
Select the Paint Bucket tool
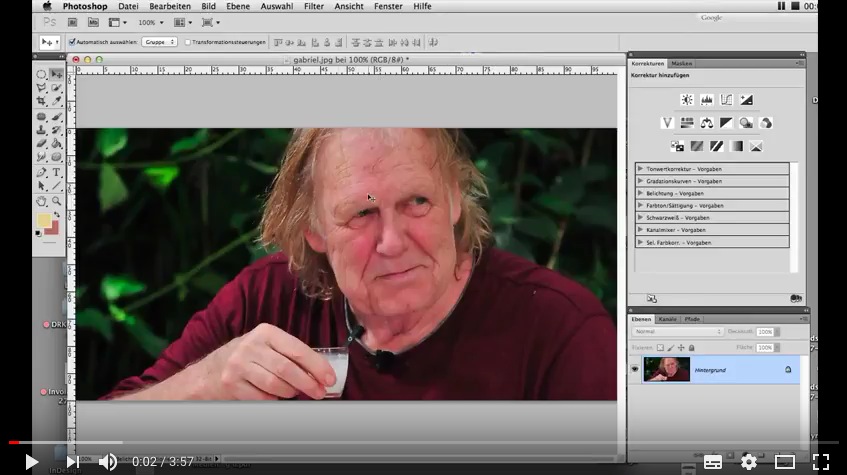click(57, 144)
